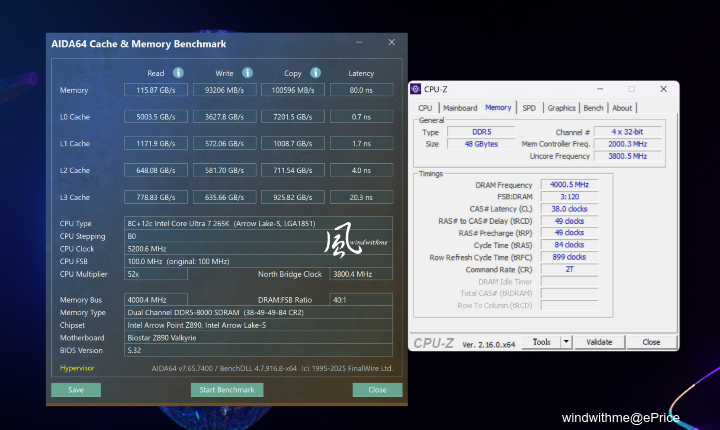Open the Tools dropdown arrow in CPU-Z
Viewport: 720px width, 430px height.
(x=566, y=342)
